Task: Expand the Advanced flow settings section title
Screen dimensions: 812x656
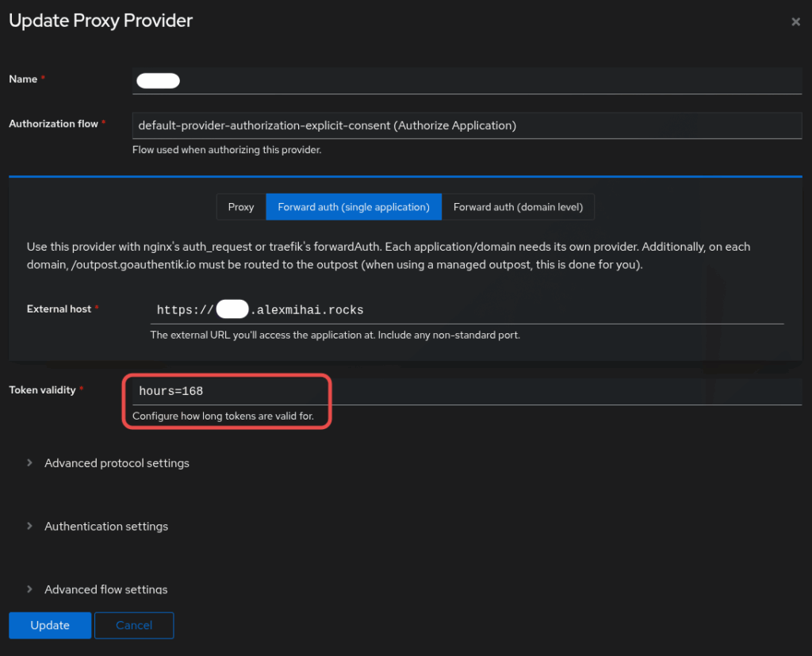Action: [106, 589]
